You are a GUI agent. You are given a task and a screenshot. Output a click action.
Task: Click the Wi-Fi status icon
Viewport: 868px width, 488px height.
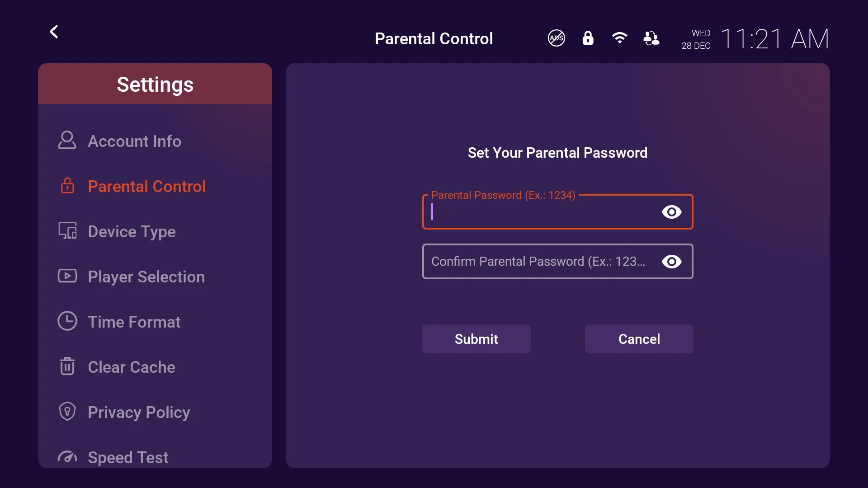click(x=619, y=38)
